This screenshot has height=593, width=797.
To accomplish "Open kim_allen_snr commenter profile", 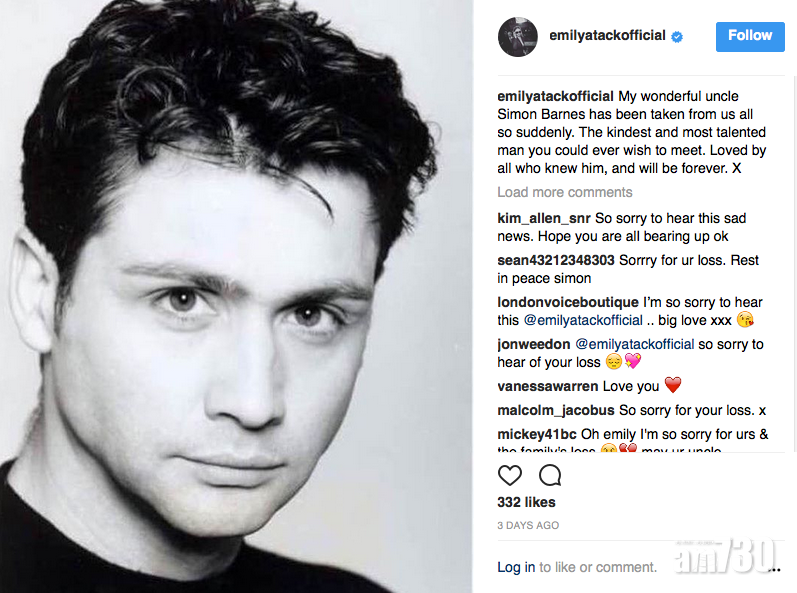I will (543, 218).
